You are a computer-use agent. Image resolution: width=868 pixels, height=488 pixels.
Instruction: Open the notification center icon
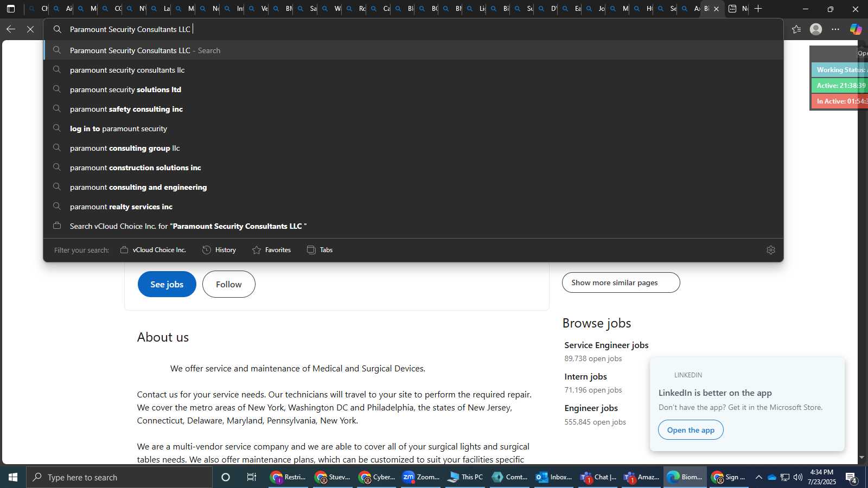[x=851, y=477]
